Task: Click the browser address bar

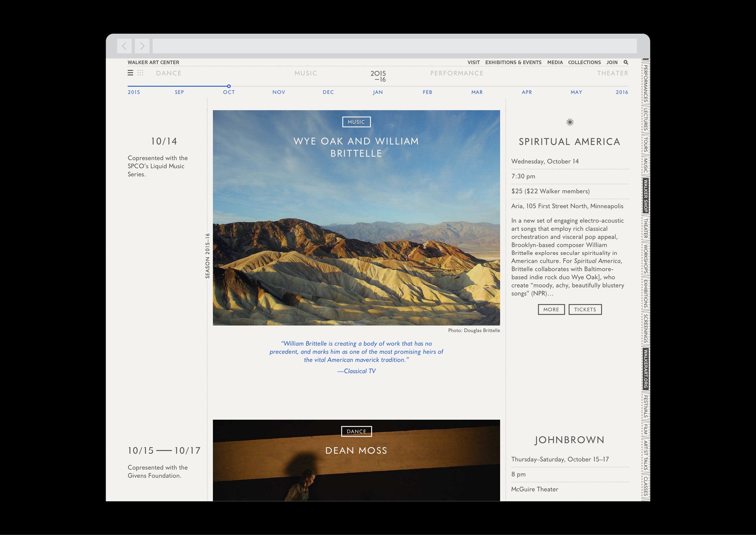Action: pos(394,46)
